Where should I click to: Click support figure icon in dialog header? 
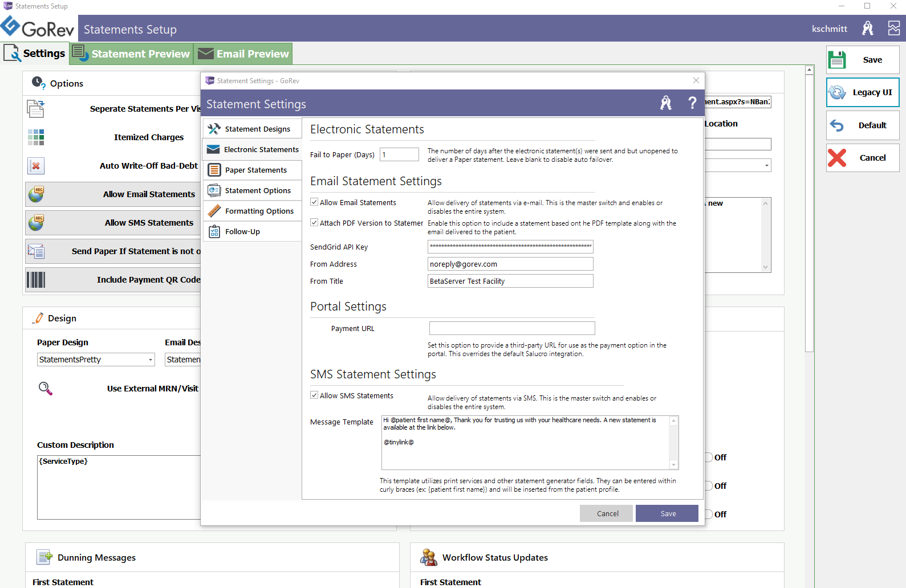[x=666, y=103]
